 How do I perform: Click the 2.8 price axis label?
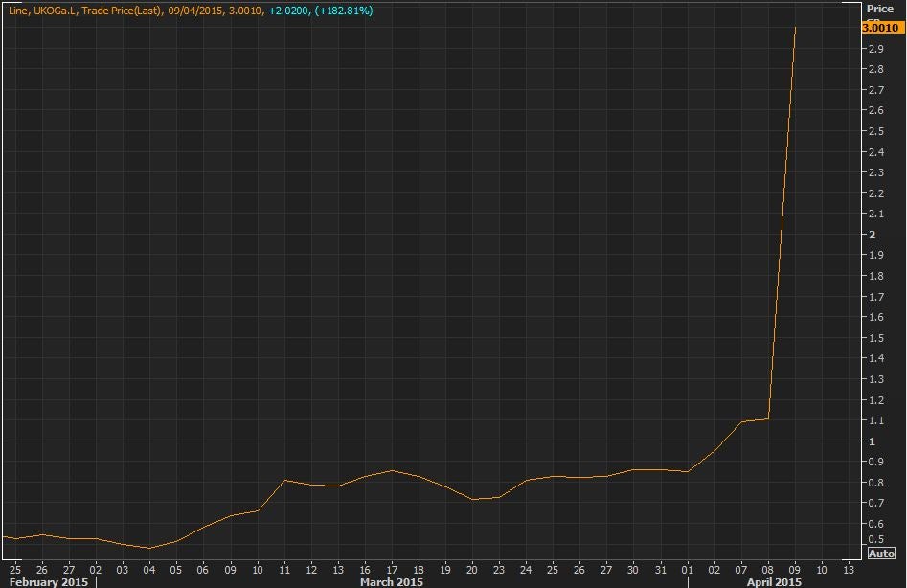point(875,69)
